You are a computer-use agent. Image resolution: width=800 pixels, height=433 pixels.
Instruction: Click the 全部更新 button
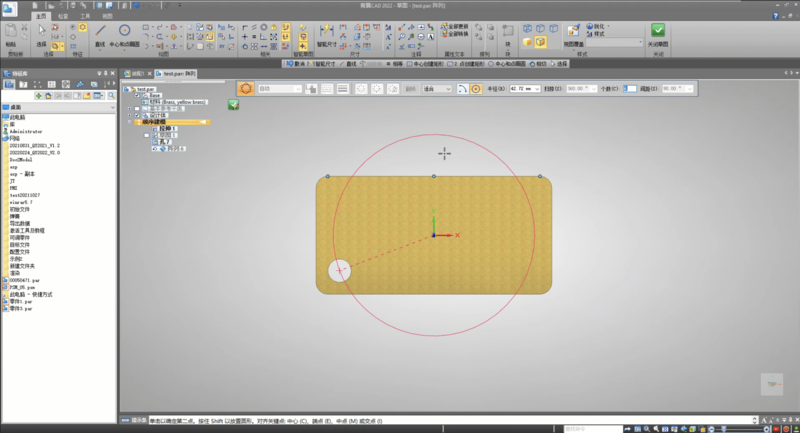coord(456,27)
